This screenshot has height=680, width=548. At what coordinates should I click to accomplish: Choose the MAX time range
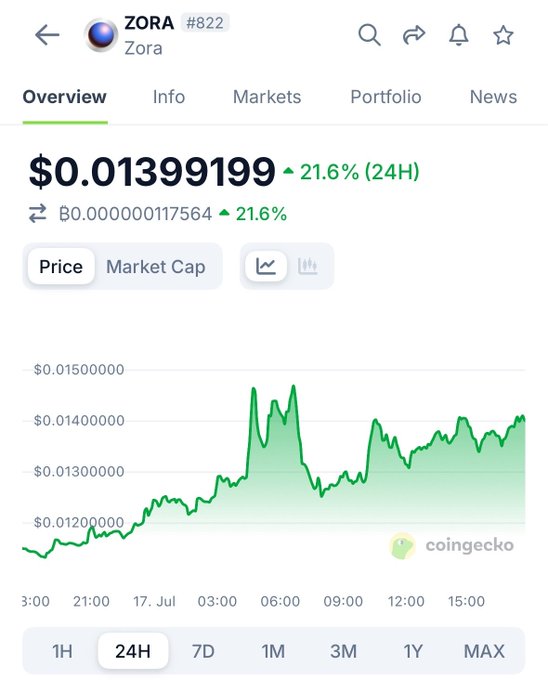pyautogui.click(x=484, y=651)
